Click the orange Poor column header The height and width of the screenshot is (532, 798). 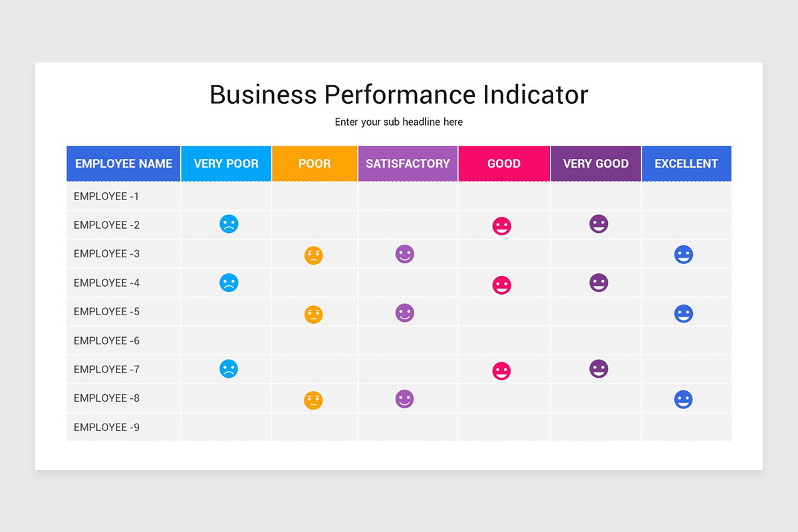click(315, 164)
